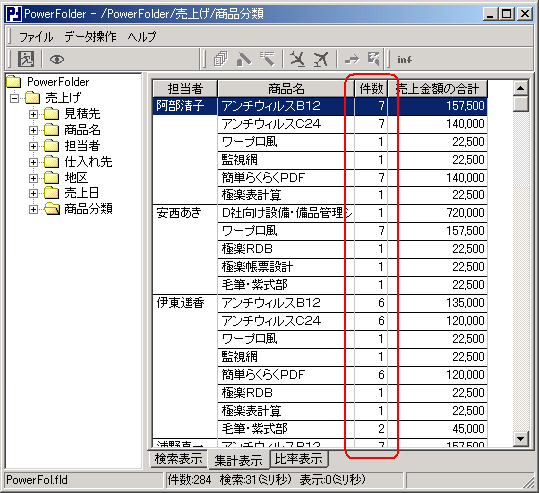This screenshot has height=493, width=539.
Task: Click the stacked copy pages toolbar icon
Action: click(220, 59)
